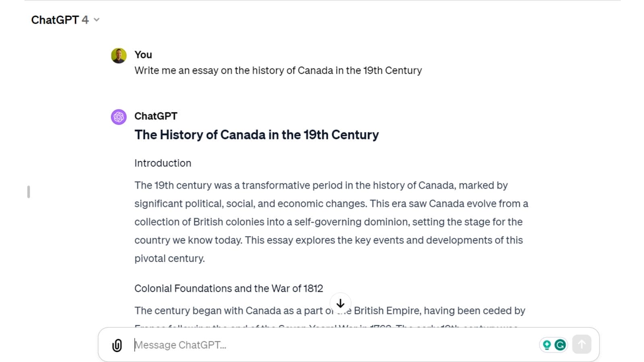
Task: Click the green Grammarly G icon
Action: coord(560,345)
